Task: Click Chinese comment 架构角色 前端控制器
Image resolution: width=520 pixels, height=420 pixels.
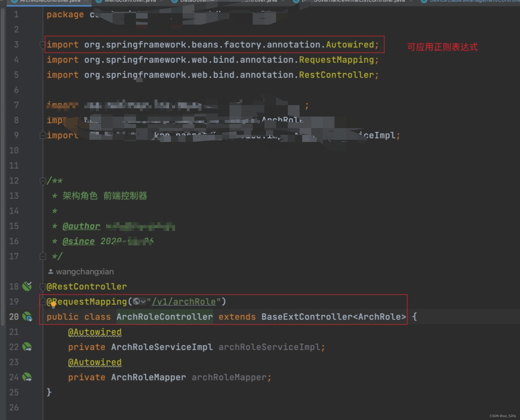Action: [x=105, y=196]
